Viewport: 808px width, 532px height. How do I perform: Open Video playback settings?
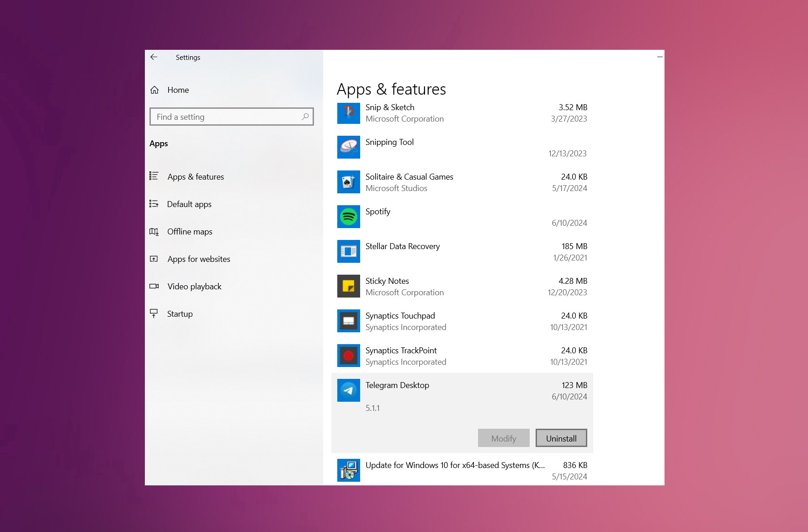(194, 287)
